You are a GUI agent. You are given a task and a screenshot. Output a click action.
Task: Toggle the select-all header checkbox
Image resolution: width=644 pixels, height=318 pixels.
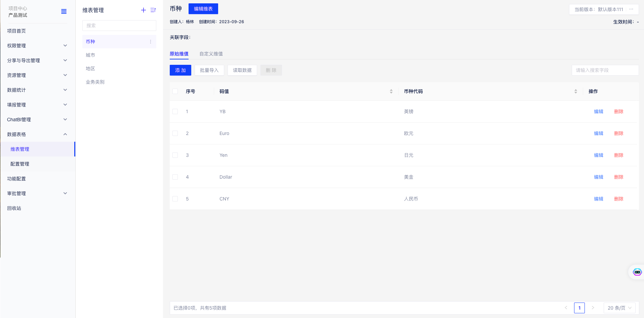(x=175, y=91)
